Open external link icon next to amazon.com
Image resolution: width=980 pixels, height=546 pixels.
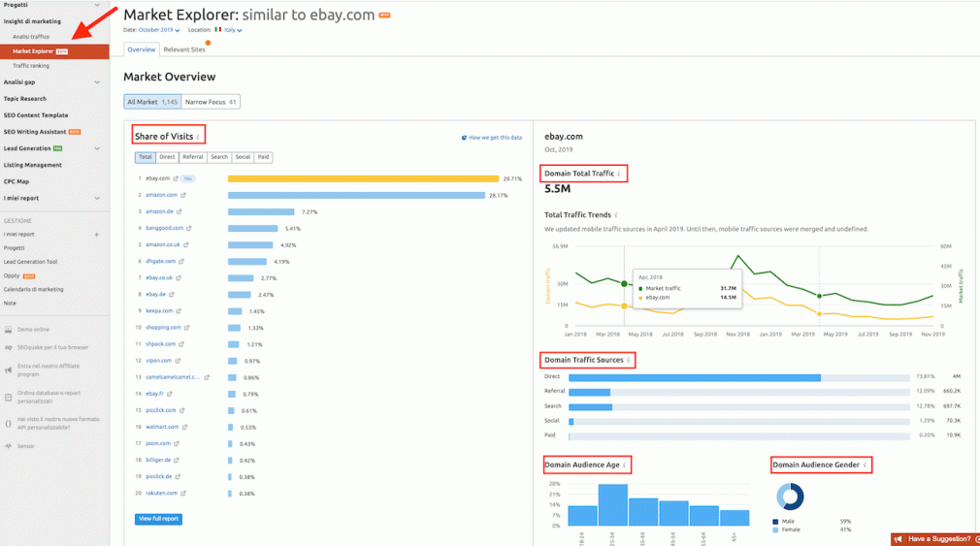(x=183, y=196)
